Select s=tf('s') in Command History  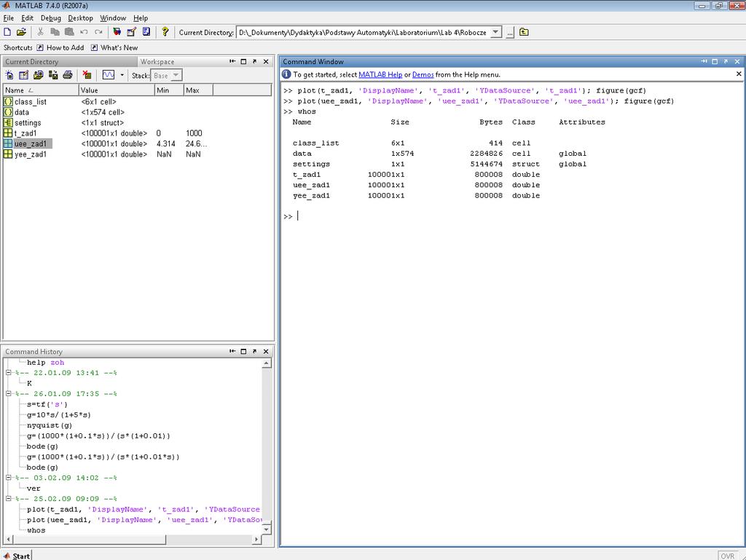[47, 405]
